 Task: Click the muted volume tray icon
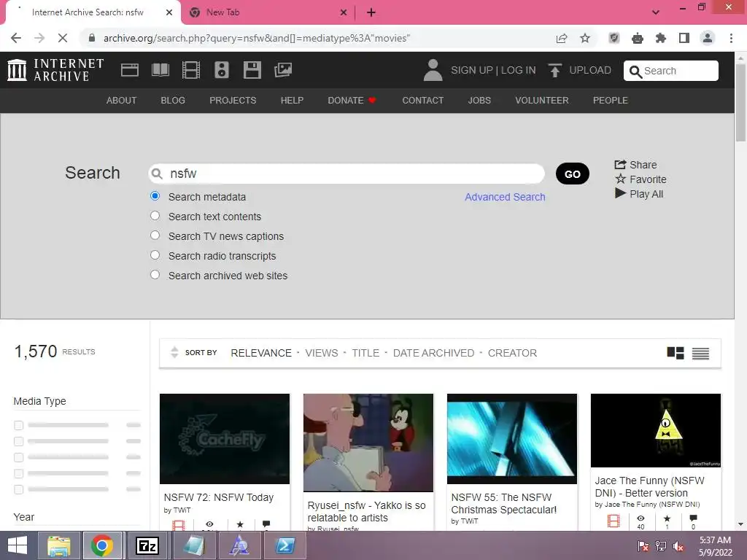(x=678, y=546)
